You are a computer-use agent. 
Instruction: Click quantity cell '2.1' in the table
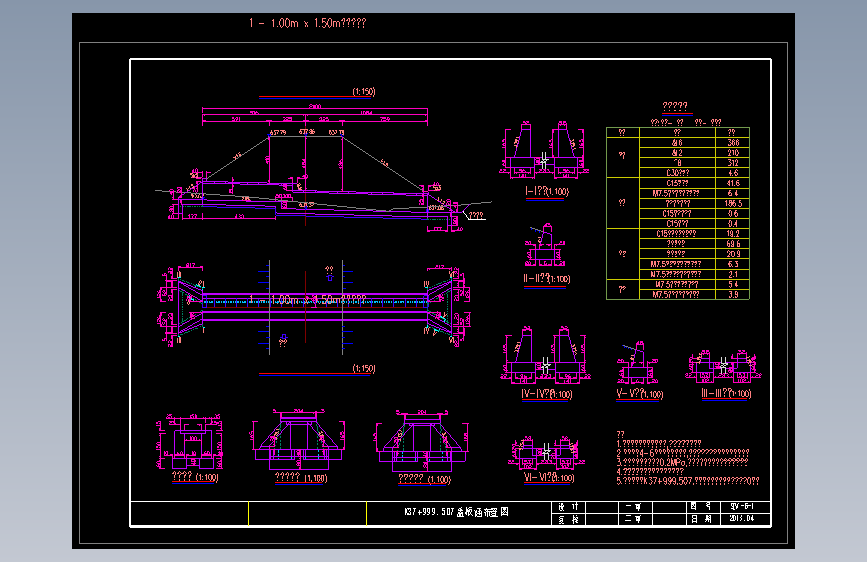pos(733,274)
